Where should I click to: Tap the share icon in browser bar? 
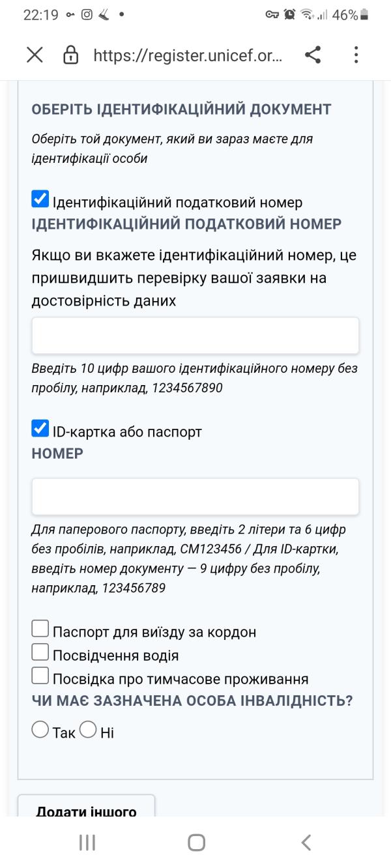[x=313, y=55]
